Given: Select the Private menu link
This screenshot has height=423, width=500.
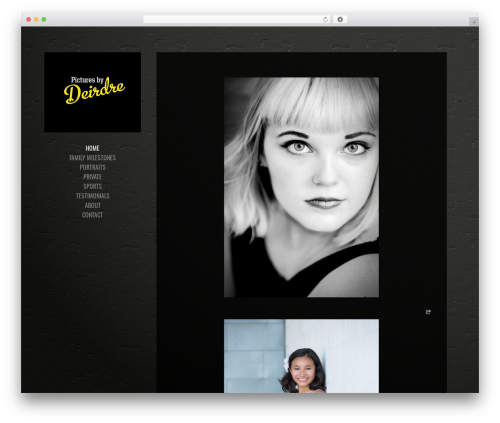Looking at the screenshot, I should (92, 177).
